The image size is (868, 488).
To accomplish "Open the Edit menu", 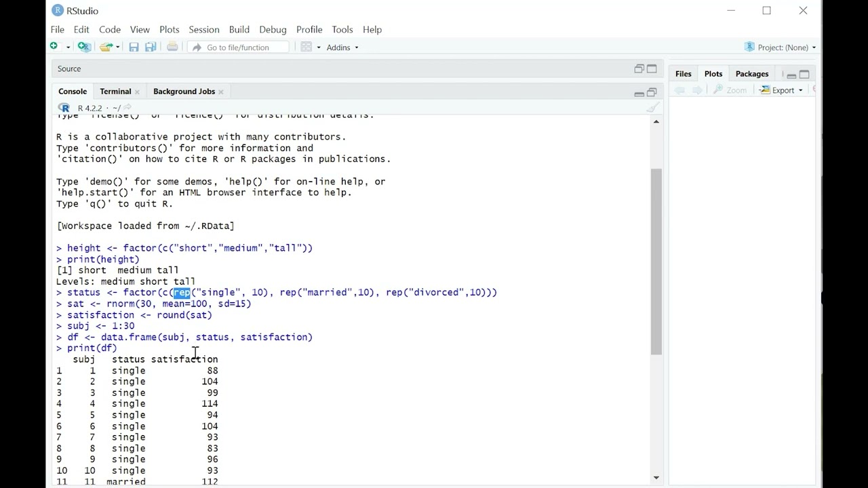I will pyautogui.click(x=81, y=30).
